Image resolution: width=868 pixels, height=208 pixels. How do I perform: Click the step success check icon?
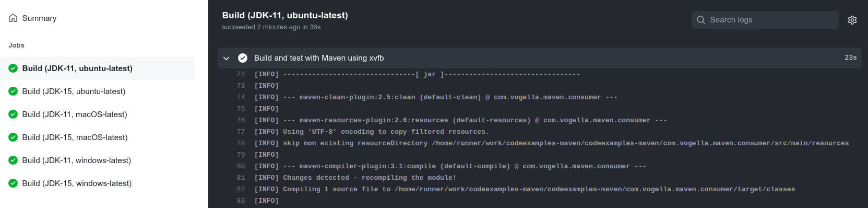[x=243, y=58]
